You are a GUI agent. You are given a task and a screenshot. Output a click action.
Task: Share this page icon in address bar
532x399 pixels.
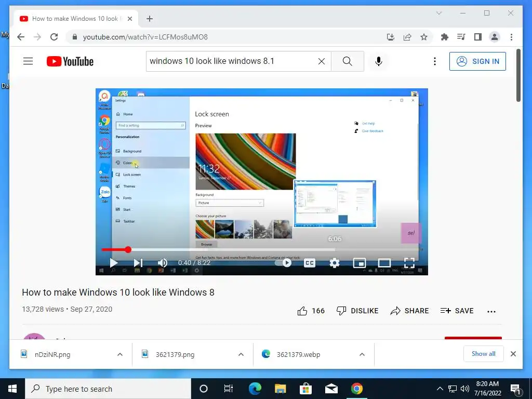point(407,37)
